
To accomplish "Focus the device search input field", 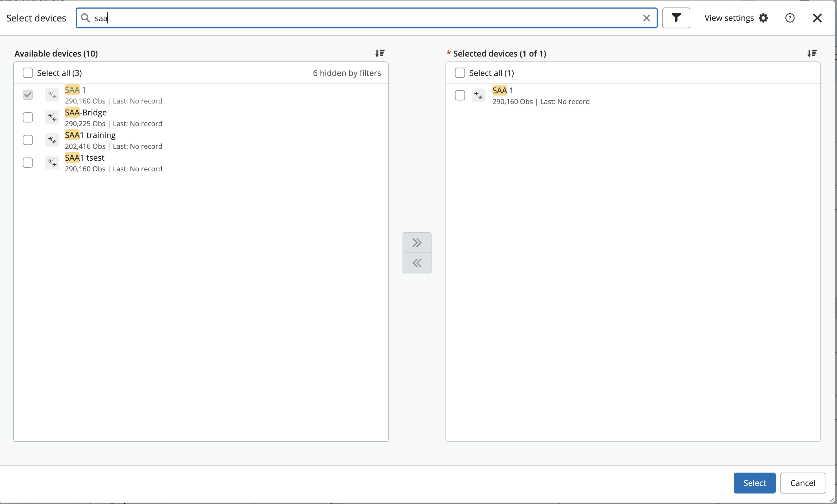I will (367, 18).
